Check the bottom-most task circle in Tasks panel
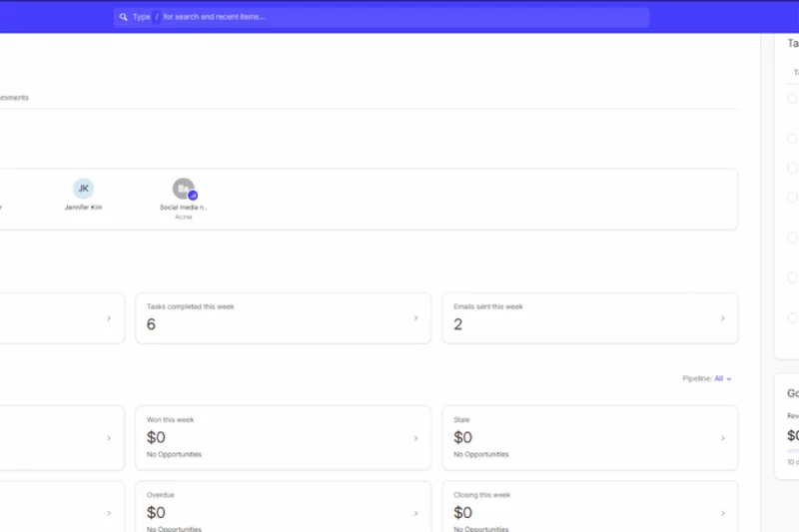 [792, 318]
